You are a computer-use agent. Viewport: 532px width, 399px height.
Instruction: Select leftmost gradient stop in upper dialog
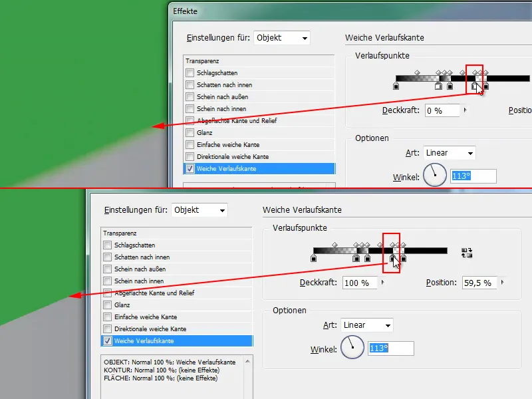[x=396, y=86]
